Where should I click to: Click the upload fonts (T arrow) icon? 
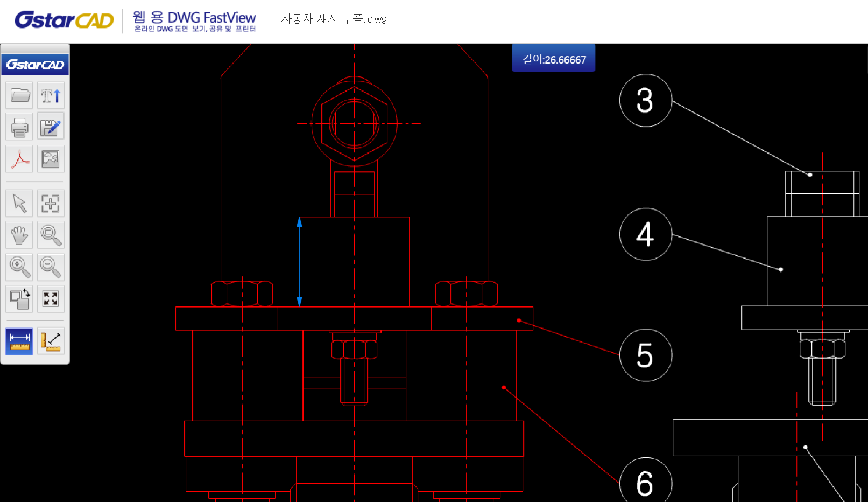click(51, 96)
